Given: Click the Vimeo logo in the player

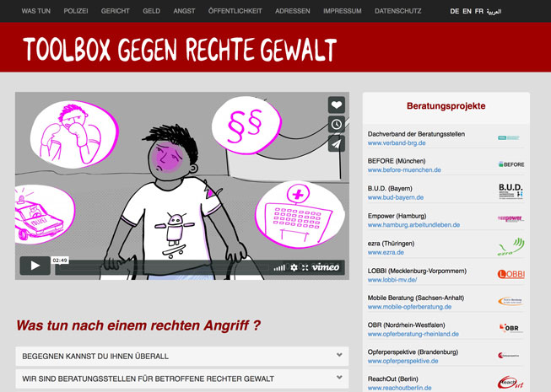Looking at the screenshot, I should [326, 267].
